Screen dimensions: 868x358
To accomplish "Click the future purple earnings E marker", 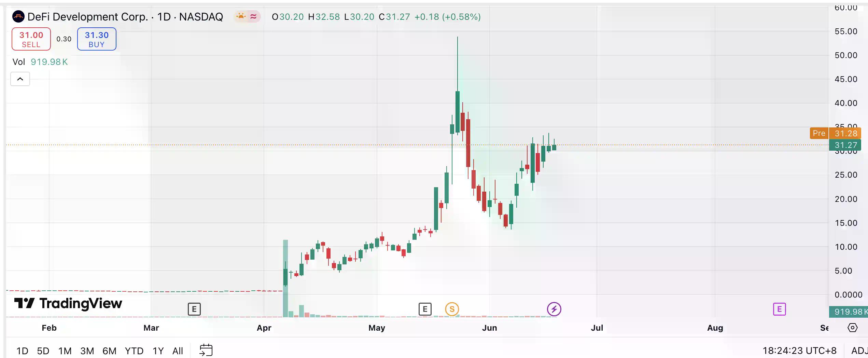I will tap(779, 309).
